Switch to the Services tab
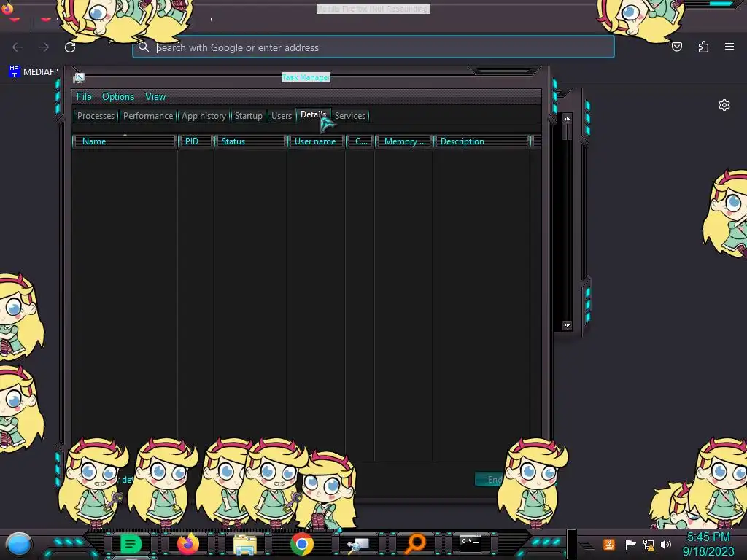 coord(350,116)
